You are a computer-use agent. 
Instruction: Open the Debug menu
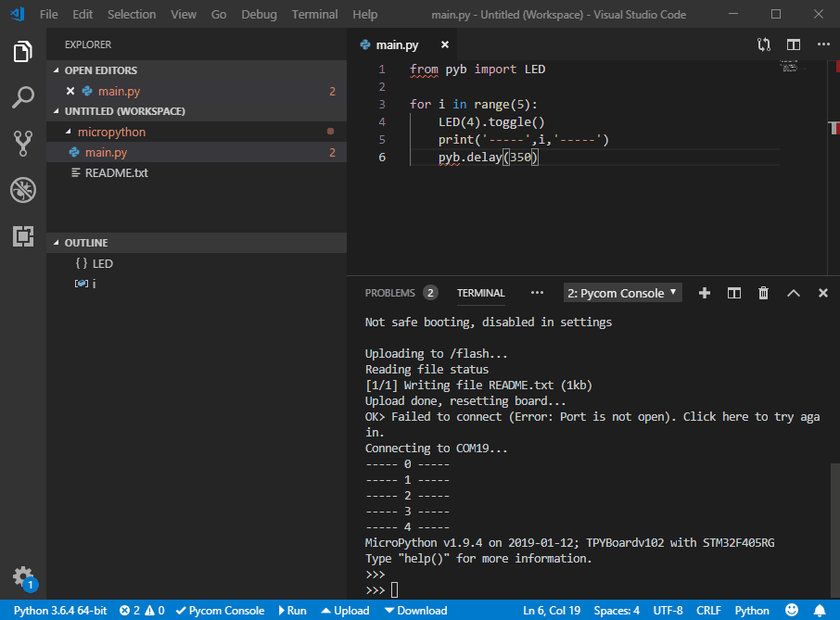pos(259,15)
